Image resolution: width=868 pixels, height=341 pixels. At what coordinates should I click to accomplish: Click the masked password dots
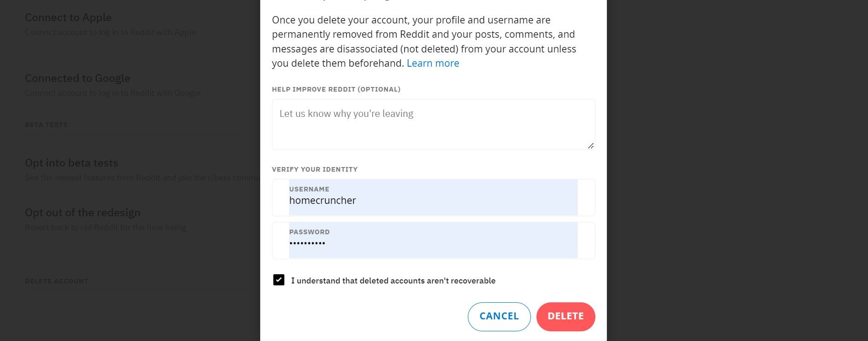(307, 243)
